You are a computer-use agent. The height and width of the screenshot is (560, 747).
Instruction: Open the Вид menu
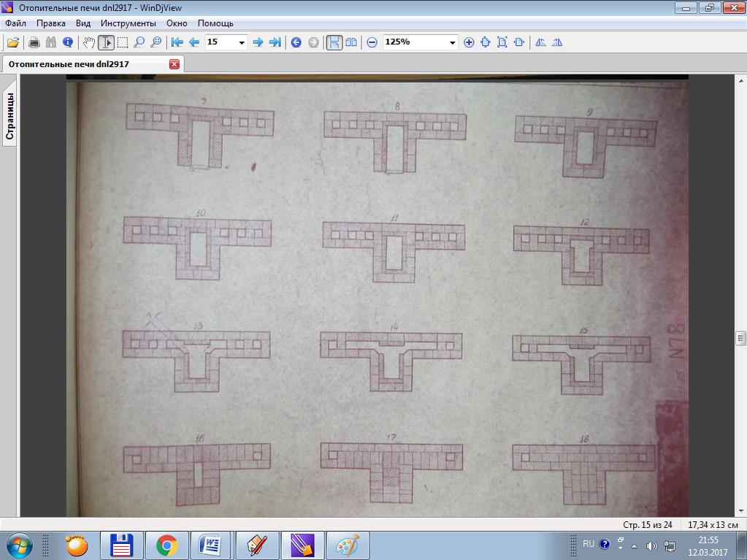83,23
